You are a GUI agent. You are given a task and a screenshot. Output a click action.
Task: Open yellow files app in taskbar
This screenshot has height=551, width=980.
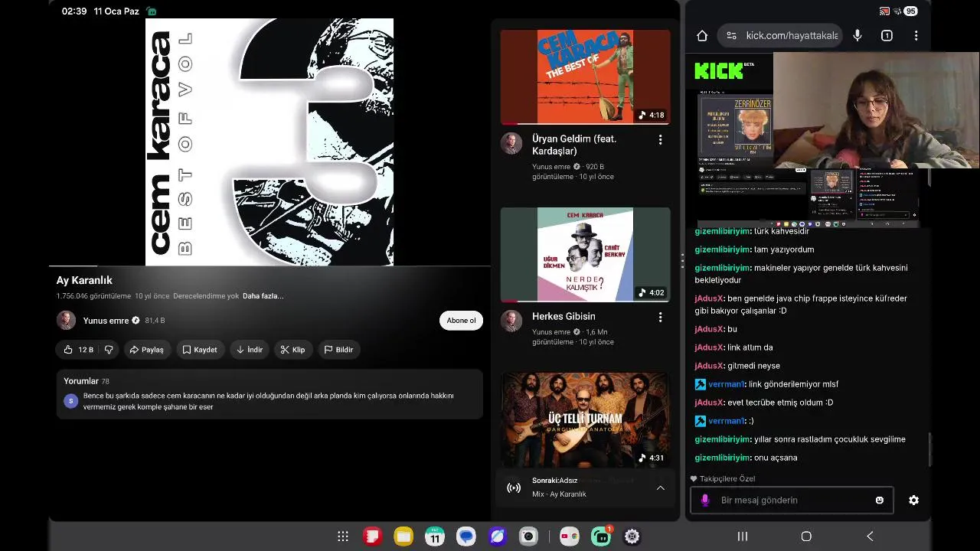403,536
